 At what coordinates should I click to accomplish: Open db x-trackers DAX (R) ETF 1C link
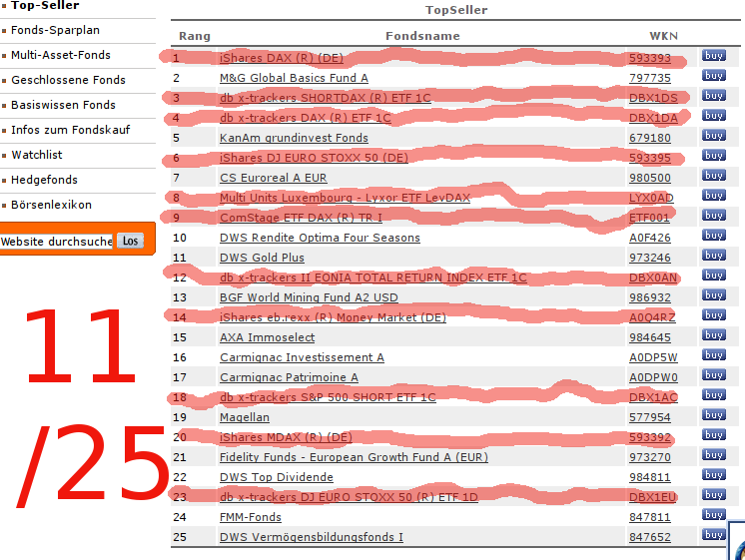(305, 118)
